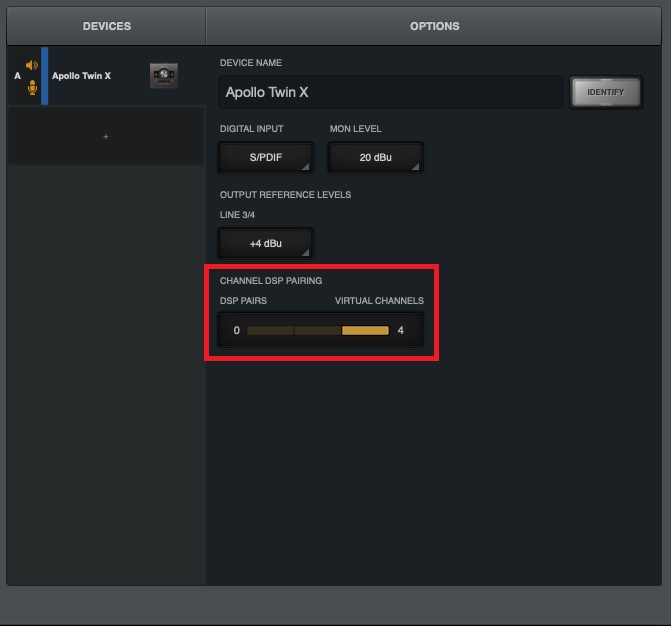Select the Apollo Twin X device row

tap(106, 76)
